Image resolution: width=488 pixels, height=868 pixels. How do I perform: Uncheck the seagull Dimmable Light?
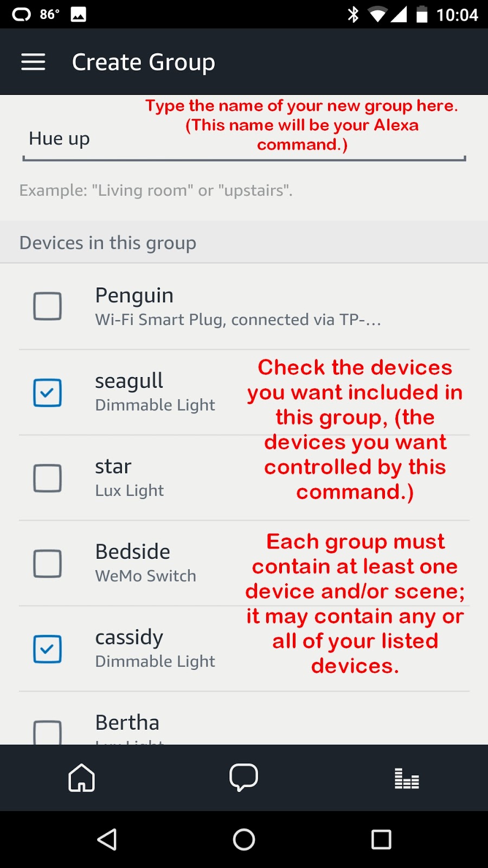[x=48, y=392]
